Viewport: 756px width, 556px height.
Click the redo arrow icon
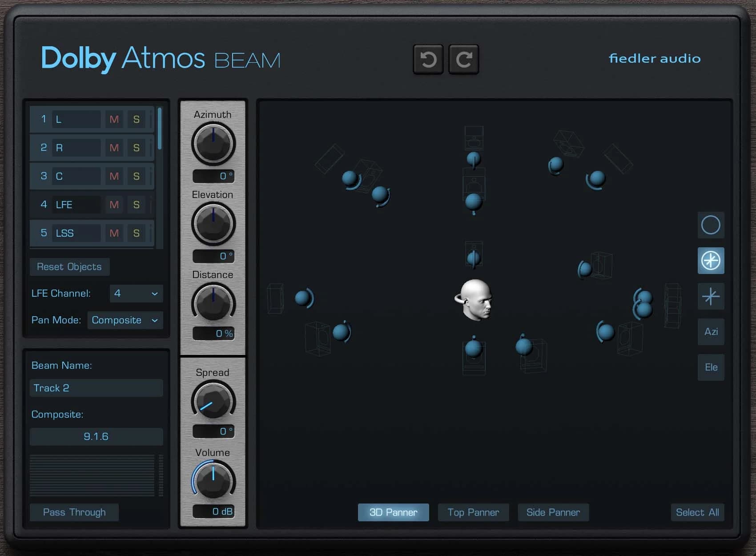pyautogui.click(x=463, y=59)
